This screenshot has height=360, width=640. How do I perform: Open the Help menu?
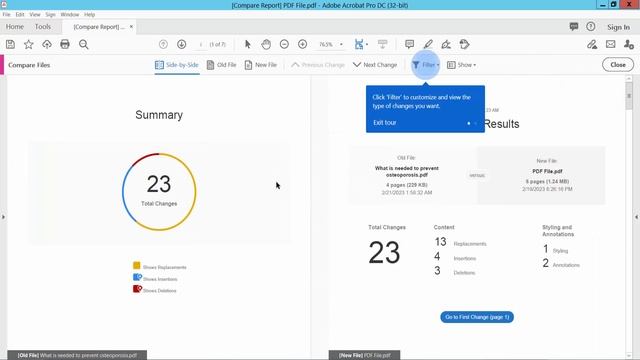point(89,14)
